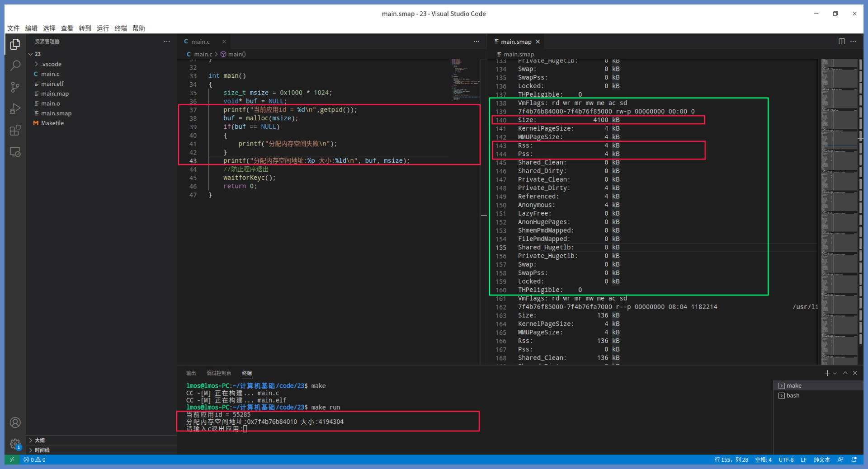
Task: Expand the 时间线 timeline section
Action: [42, 450]
